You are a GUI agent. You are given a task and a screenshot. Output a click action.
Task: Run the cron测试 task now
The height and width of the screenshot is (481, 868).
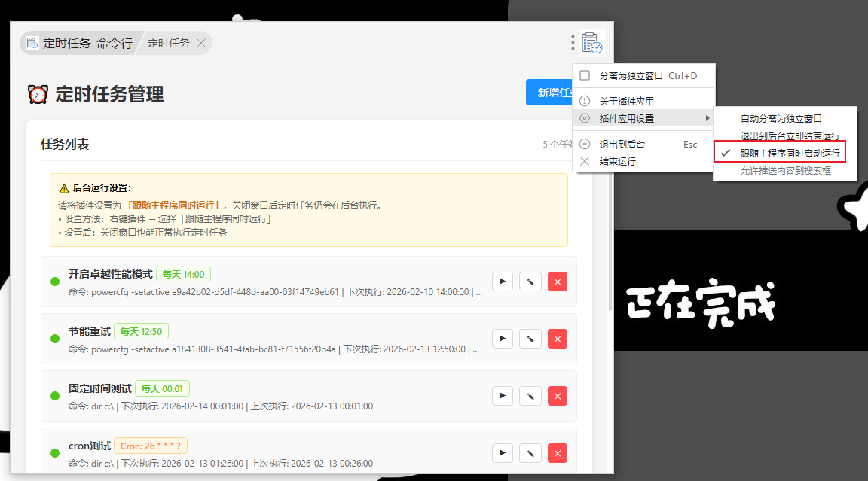click(503, 453)
